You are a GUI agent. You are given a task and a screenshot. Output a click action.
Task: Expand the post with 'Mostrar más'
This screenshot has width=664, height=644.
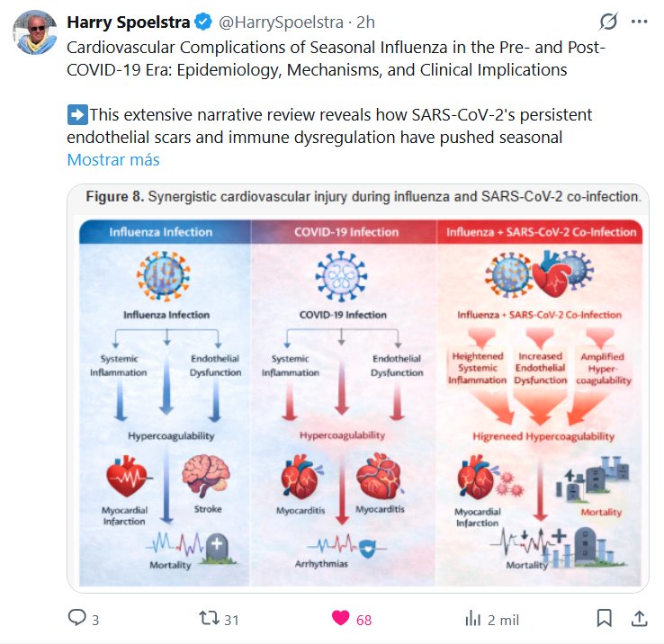tap(113, 160)
